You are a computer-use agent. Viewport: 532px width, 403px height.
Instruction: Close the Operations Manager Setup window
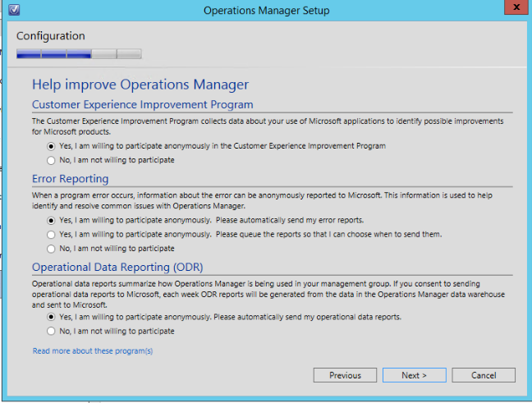pos(513,9)
